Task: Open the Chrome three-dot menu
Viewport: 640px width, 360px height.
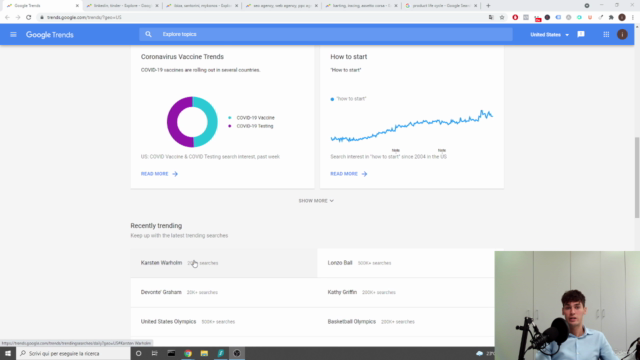Action: point(633,18)
